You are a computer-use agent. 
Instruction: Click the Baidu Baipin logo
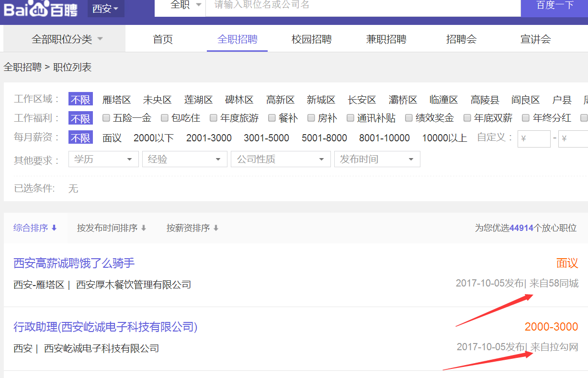click(x=41, y=9)
